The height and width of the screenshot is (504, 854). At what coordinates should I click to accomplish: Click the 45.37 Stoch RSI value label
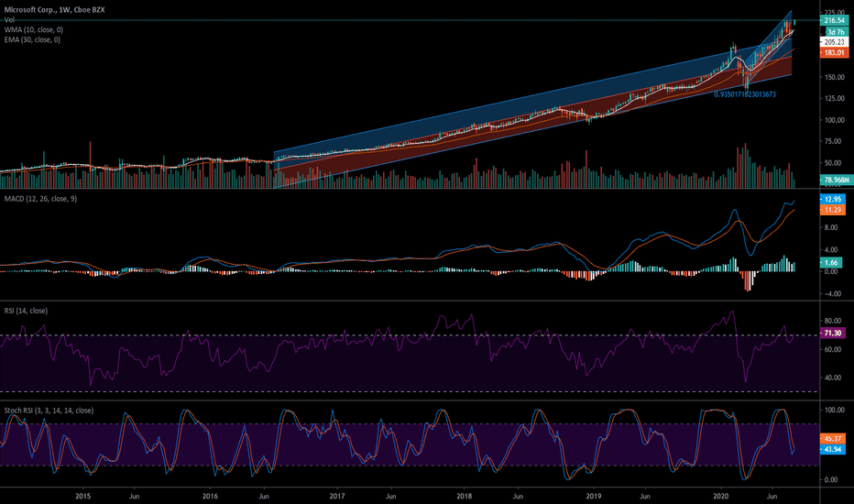pyautogui.click(x=833, y=439)
